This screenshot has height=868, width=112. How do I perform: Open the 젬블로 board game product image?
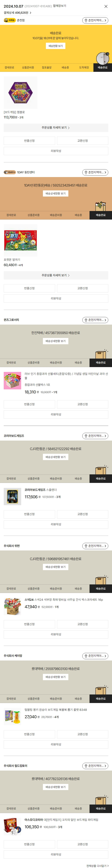pyautogui.click(x=21, y=93)
